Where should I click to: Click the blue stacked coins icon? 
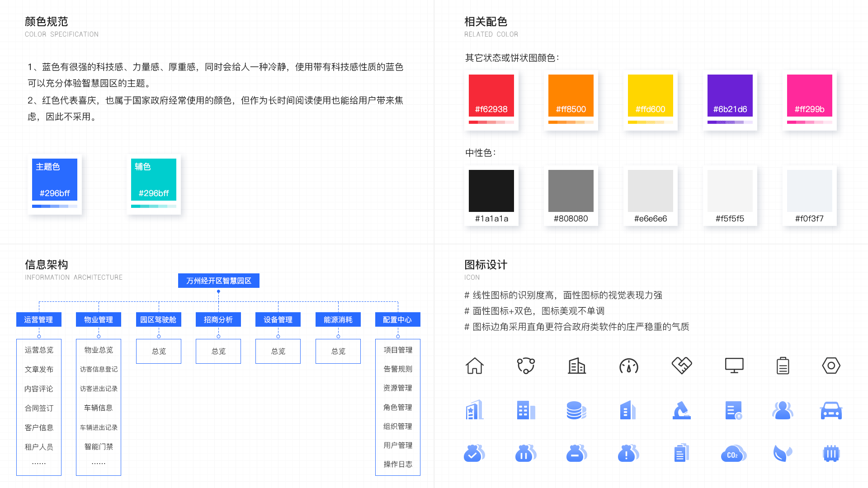tap(576, 410)
